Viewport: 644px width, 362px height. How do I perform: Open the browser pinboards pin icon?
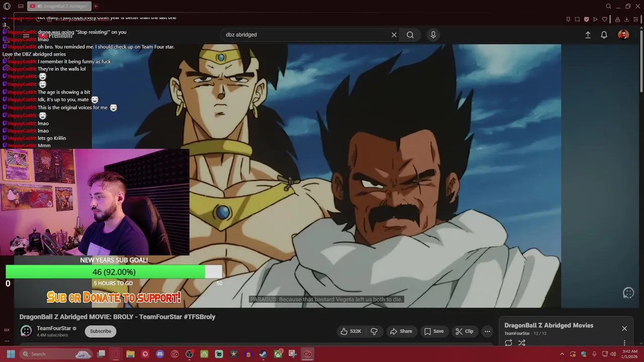(x=569, y=19)
